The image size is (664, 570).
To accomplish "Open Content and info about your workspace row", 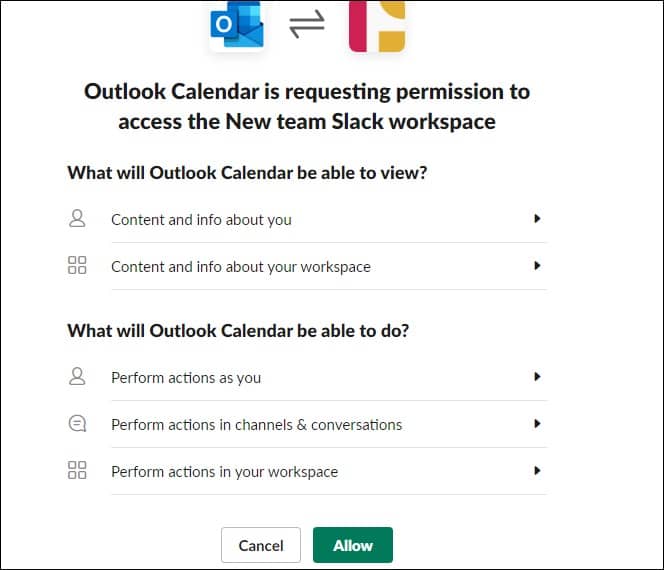I will coord(307,266).
